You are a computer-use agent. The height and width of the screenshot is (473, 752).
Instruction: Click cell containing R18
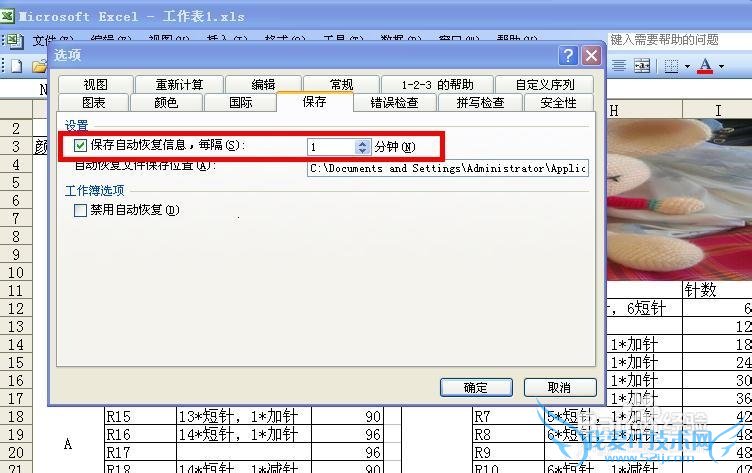coord(140,468)
